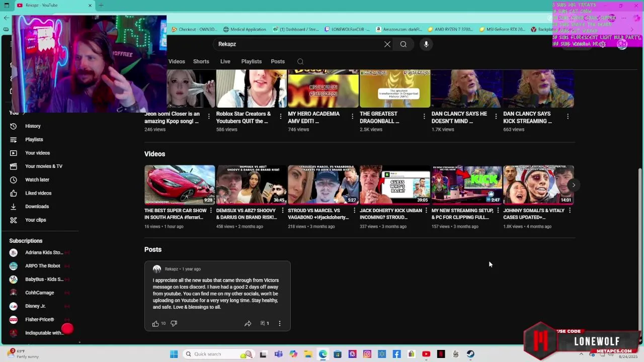The width and height of the screenshot is (644, 362).
Task: Open options for Roblox Star Creators short
Action: pyautogui.click(x=281, y=117)
